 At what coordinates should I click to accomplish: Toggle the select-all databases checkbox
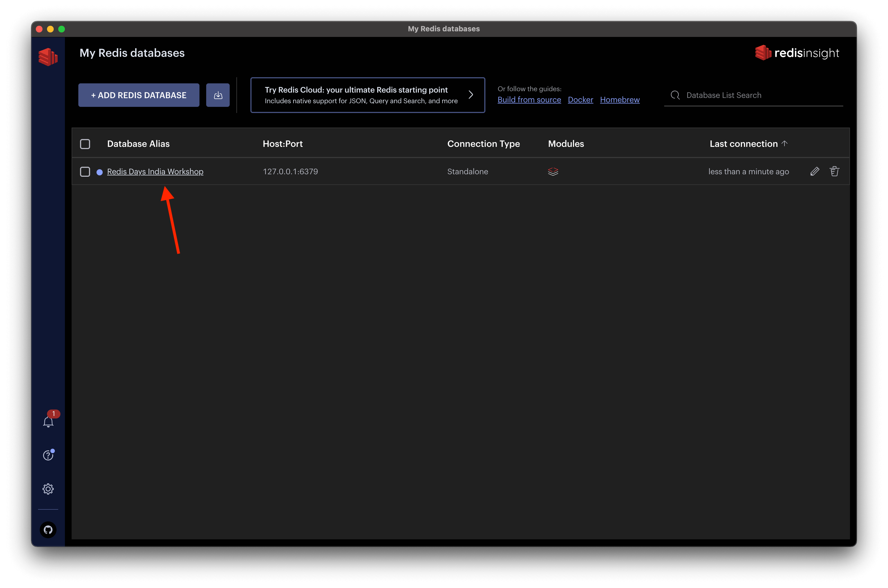pyautogui.click(x=85, y=144)
